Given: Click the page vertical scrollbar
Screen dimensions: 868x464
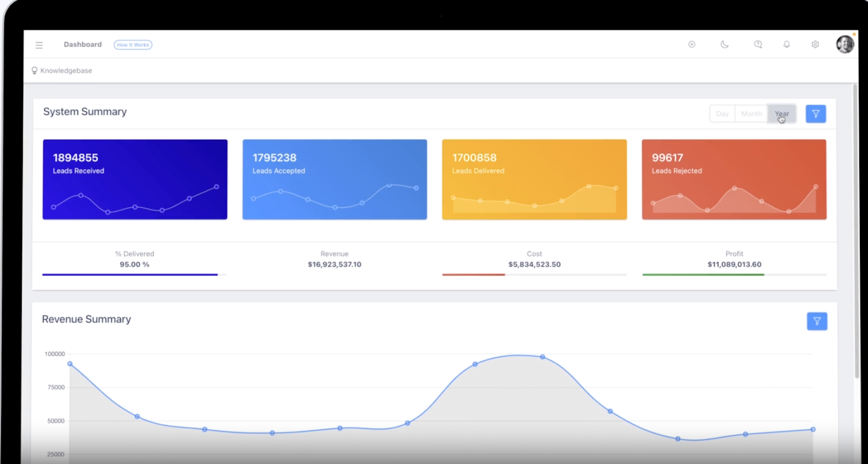Looking at the screenshot, I should coord(856,230).
